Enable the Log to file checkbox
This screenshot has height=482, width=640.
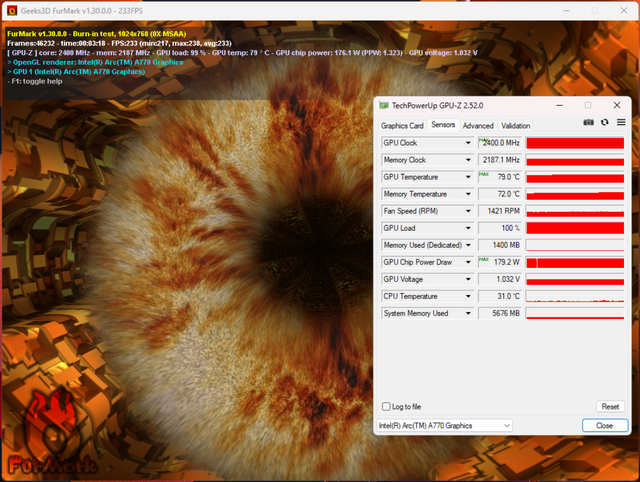click(x=386, y=406)
